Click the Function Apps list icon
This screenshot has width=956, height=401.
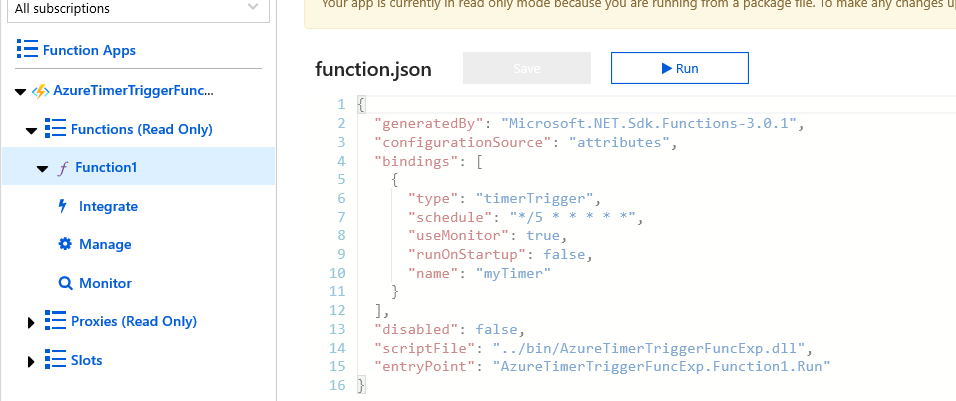click(27, 49)
